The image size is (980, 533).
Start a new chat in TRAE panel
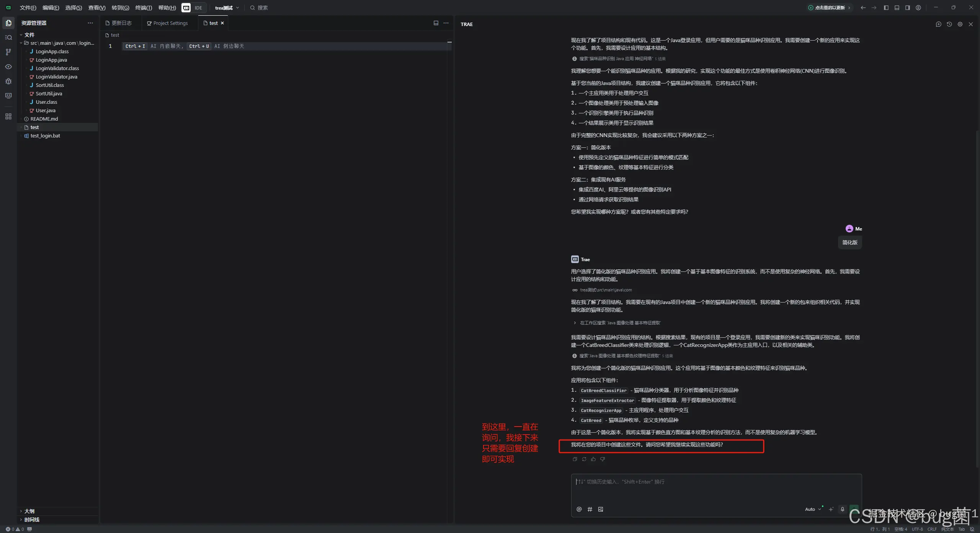click(938, 24)
